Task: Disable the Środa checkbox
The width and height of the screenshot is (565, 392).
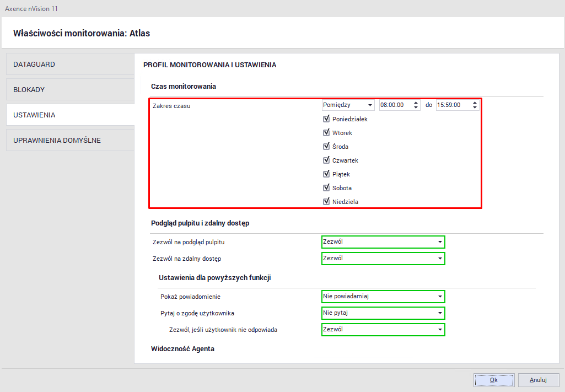Action: 326,147
